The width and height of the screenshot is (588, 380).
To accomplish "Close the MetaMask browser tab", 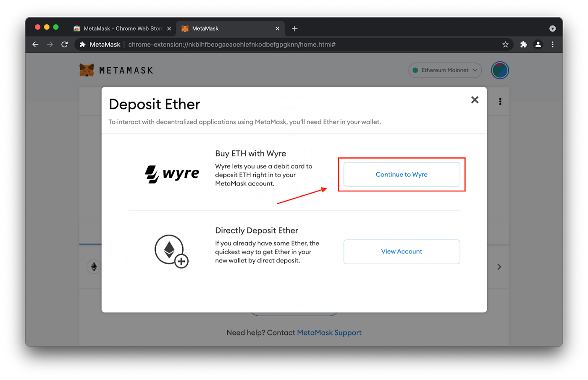I will click(x=277, y=29).
